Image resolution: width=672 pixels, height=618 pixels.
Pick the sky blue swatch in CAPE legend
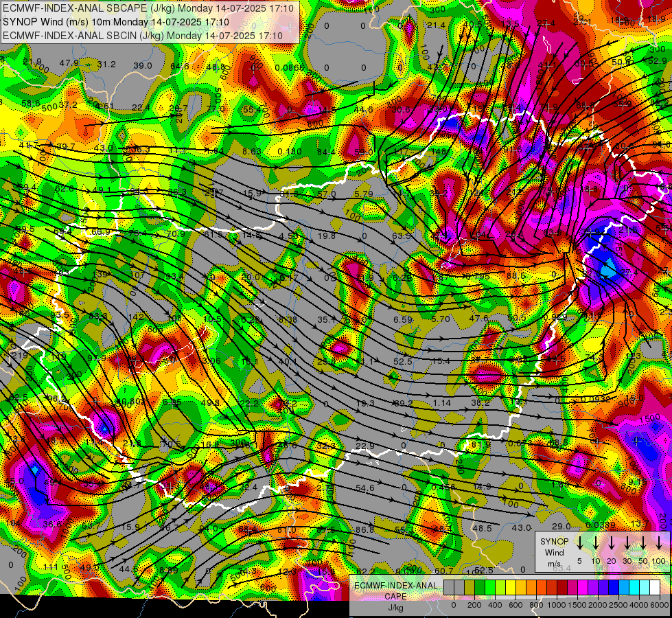pyautogui.click(x=624, y=587)
